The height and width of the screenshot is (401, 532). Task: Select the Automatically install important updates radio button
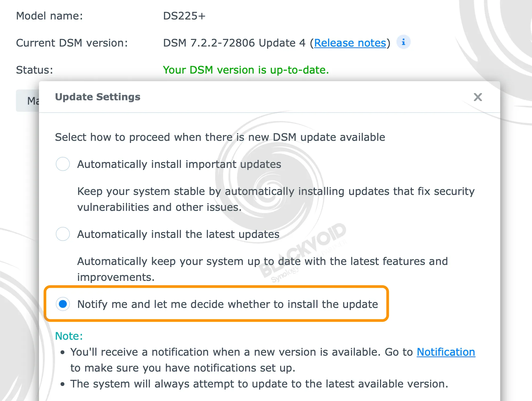[x=63, y=164]
